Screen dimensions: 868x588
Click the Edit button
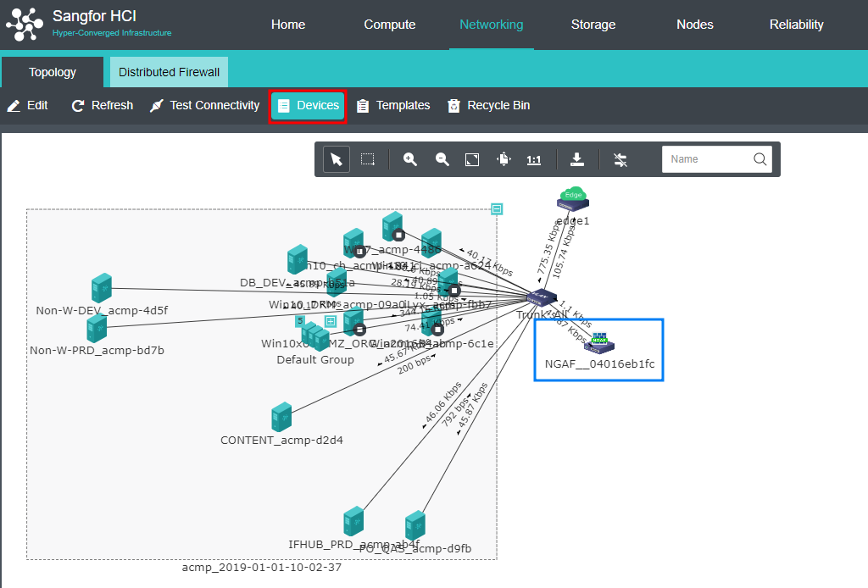click(x=28, y=105)
